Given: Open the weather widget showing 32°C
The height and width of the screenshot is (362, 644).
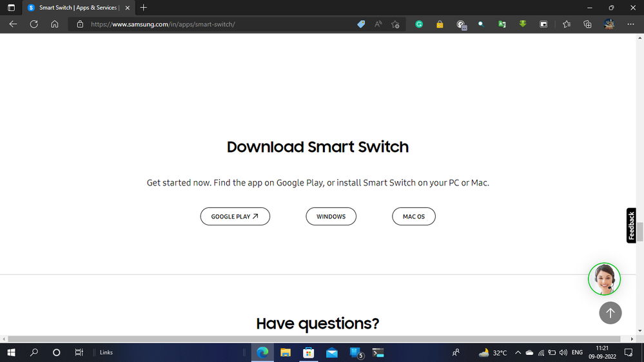Looking at the screenshot, I should 493,352.
